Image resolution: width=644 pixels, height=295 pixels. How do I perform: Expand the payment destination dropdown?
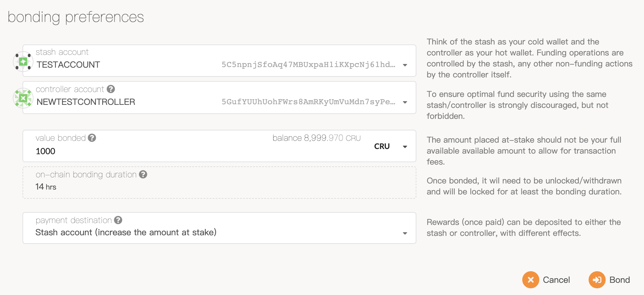click(x=405, y=233)
